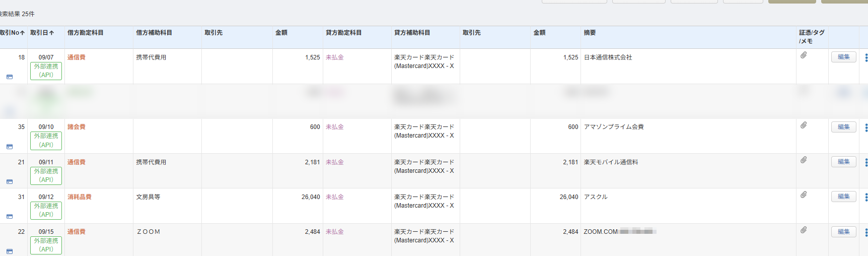Click the 借方勘定科目 column header
This screenshot has width=868, height=256.
coord(86,33)
